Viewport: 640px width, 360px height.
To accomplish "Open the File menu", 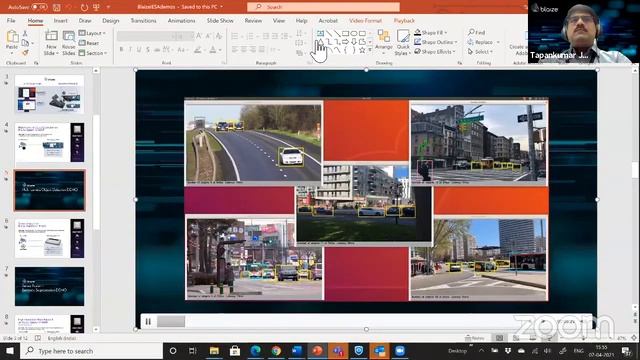I will (x=11, y=20).
